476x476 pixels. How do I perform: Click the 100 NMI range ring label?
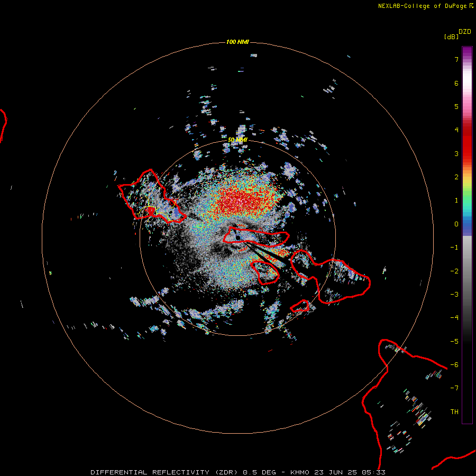[x=237, y=42]
